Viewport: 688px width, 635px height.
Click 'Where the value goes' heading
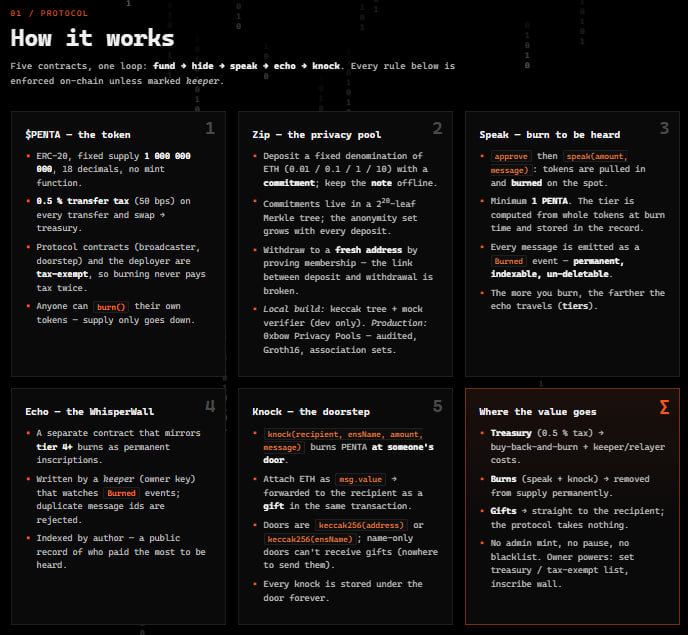pyautogui.click(x=538, y=412)
